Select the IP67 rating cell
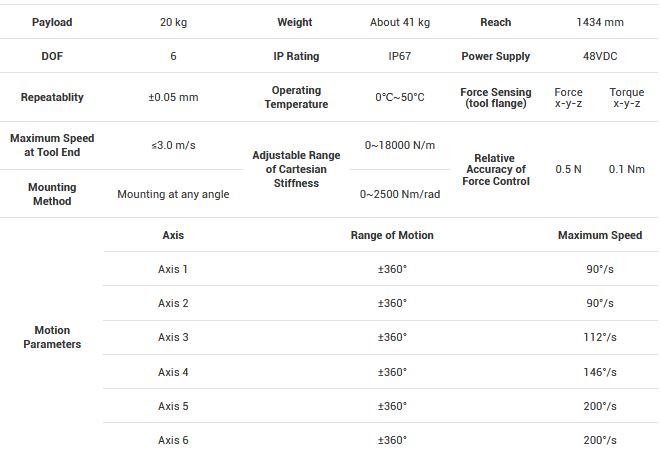This screenshot has height=455, width=662. (x=399, y=57)
